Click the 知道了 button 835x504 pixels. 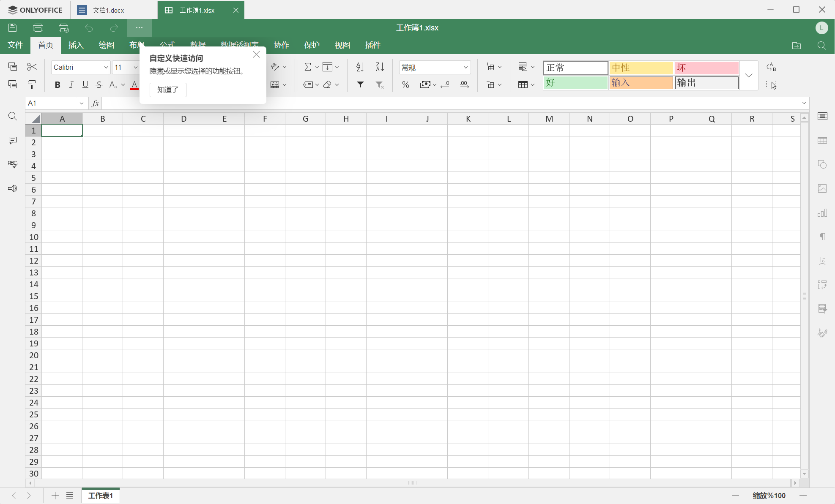(168, 90)
